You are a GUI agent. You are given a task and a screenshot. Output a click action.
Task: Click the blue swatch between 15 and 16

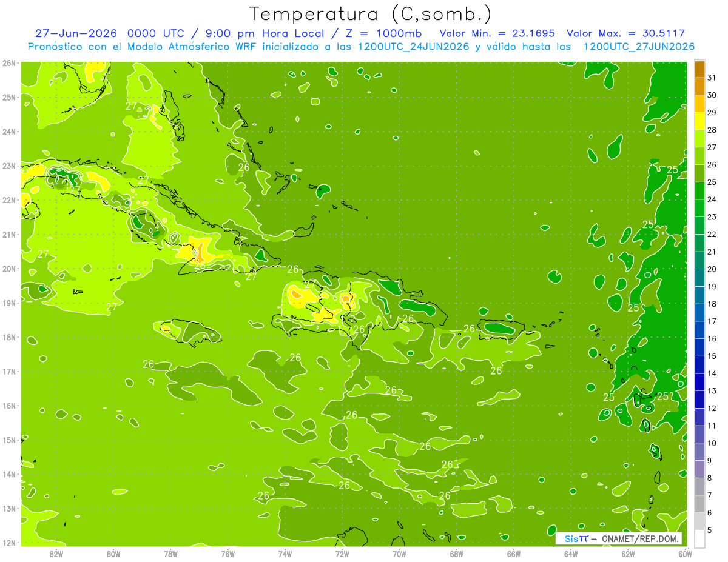[700, 347]
